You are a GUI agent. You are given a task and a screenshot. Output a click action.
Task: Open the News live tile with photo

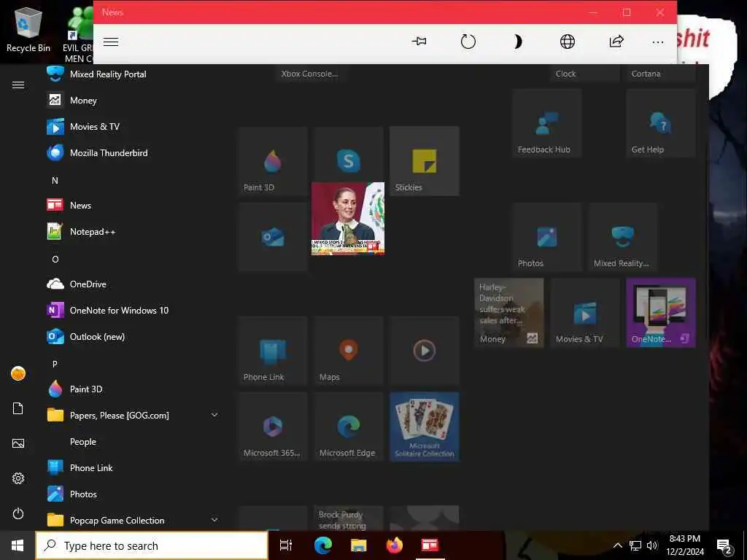pyautogui.click(x=348, y=219)
